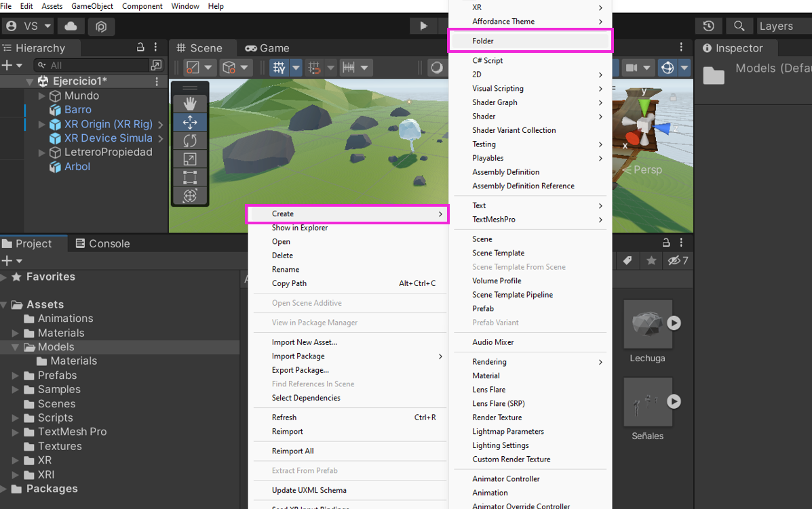The width and height of the screenshot is (812, 509).
Task: Expand the Mundo object in Hierarchy
Action: 42,96
